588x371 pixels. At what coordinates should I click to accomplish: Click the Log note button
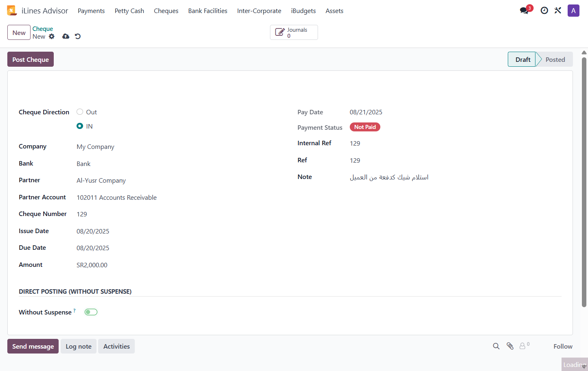(79, 346)
